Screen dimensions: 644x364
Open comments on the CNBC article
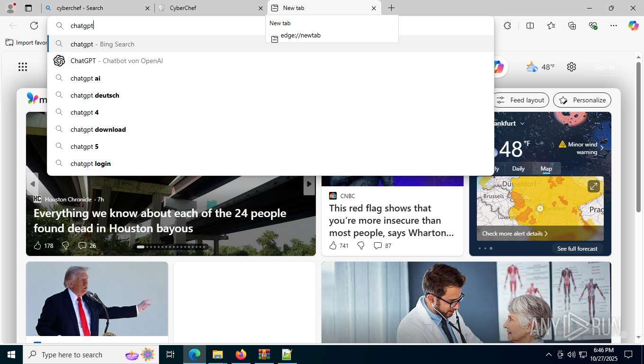tap(377, 246)
